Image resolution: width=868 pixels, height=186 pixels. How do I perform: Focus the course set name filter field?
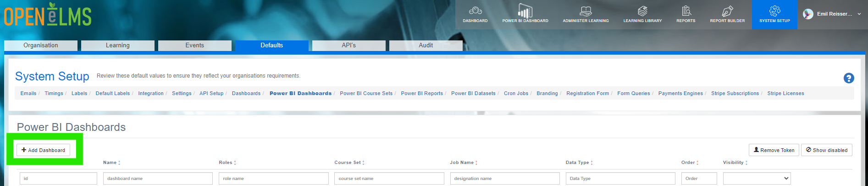coord(389,178)
